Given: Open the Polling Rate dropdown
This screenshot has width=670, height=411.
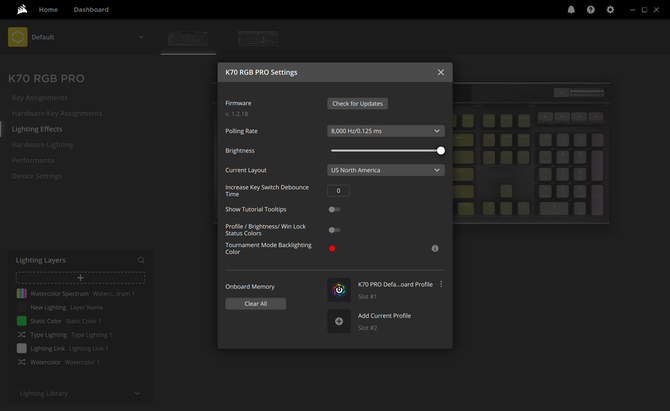Looking at the screenshot, I should pyautogui.click(x=386, y=131).
